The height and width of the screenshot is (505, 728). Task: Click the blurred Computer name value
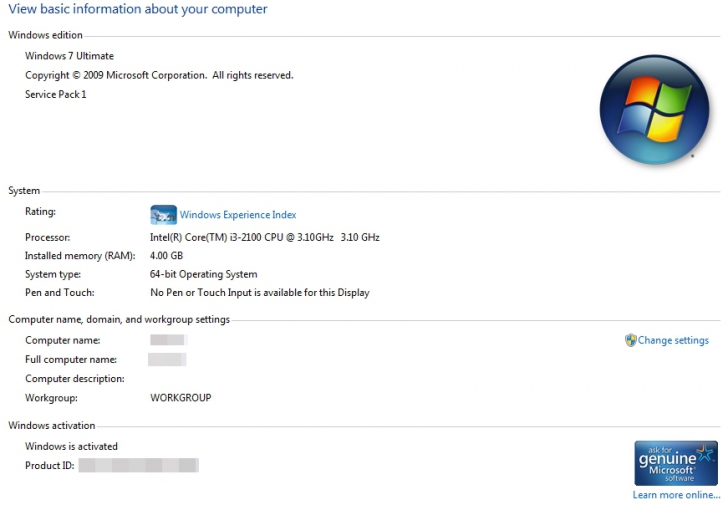tap(168, 340)
